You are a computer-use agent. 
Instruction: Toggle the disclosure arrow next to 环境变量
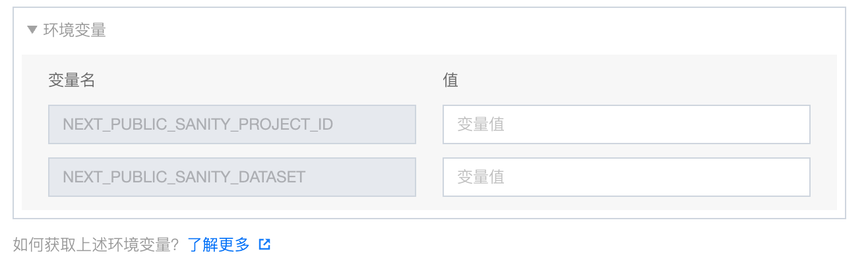tap(32, 30)
